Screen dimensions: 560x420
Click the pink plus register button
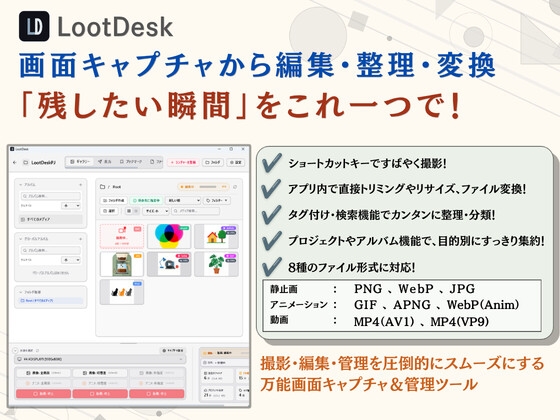tap(183, 162)
